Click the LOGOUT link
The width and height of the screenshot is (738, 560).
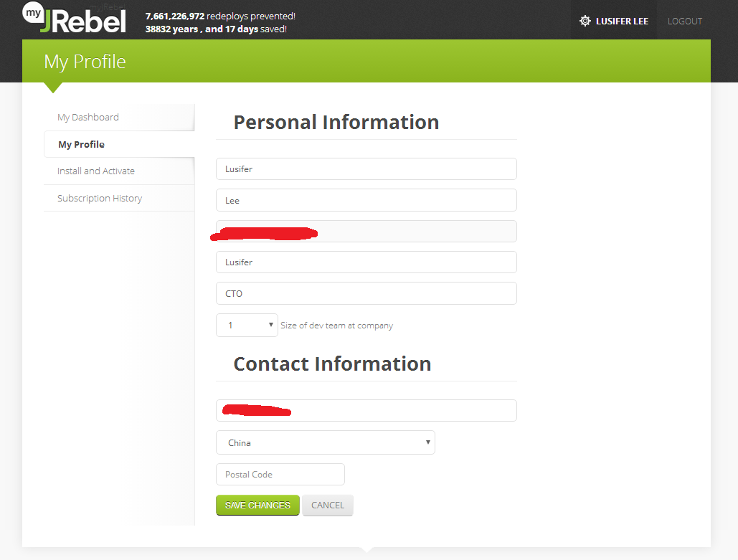[x=684, y=21]
